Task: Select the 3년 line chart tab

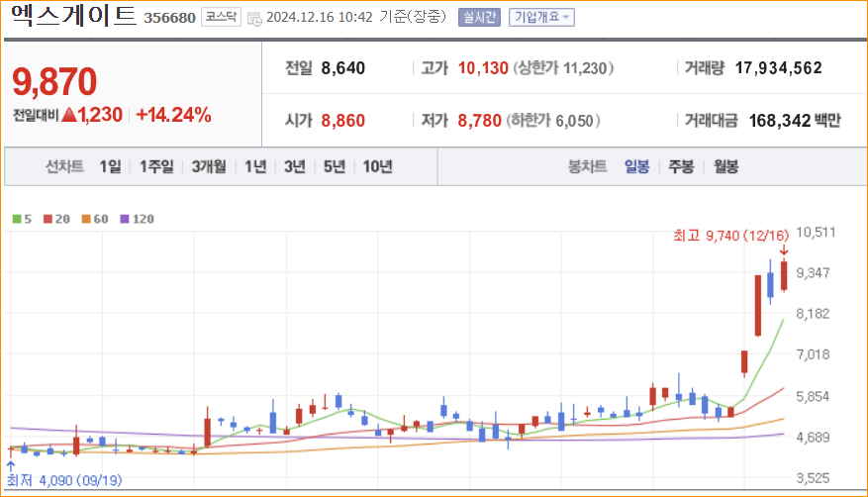Action: point(295,166)
